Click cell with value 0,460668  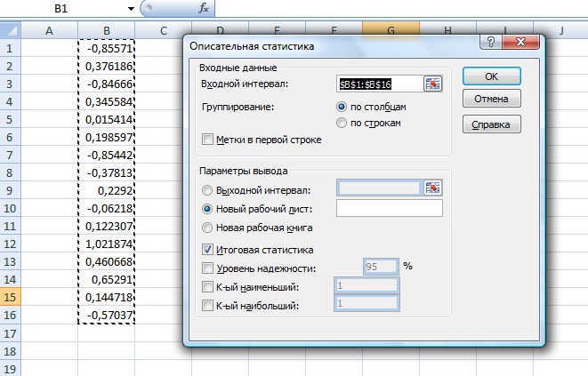(x=107, y=261)
